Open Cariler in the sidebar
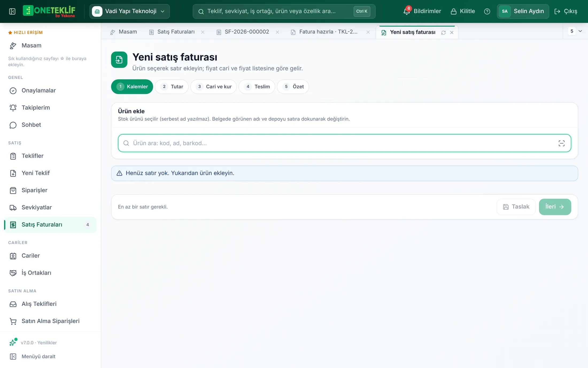 click(x=50, y=256)
